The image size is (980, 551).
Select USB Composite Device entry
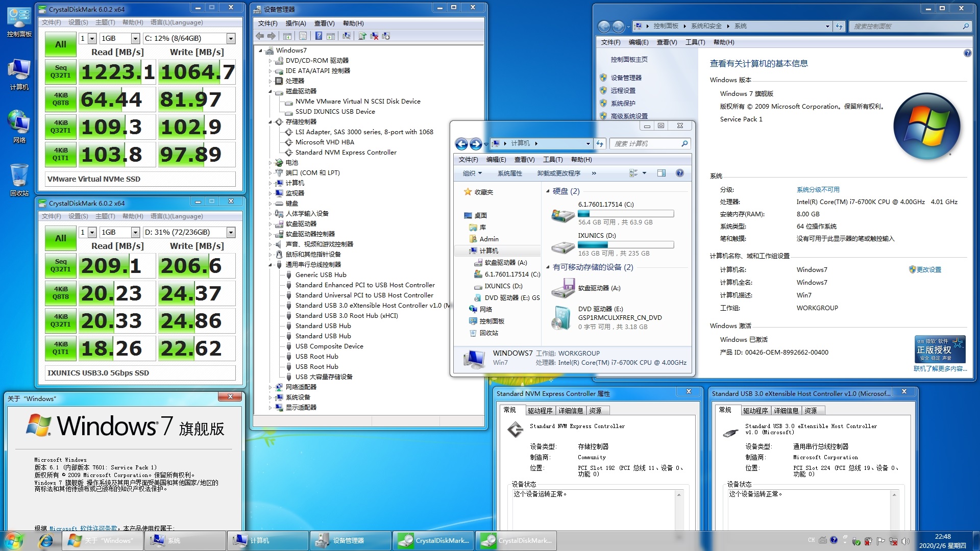click(x=329, y=346)
